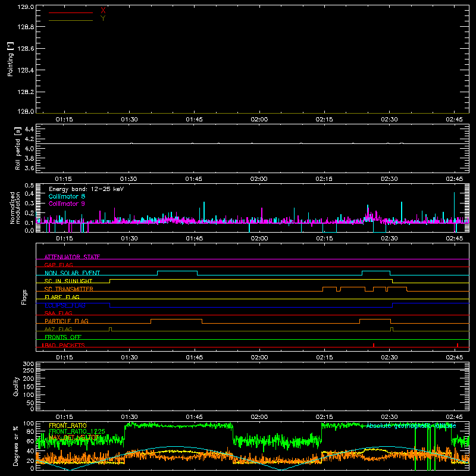The width and height of the screenshot is (476, 476).
Task: Click the SAA_FLAG label
Action: [58, 313]
